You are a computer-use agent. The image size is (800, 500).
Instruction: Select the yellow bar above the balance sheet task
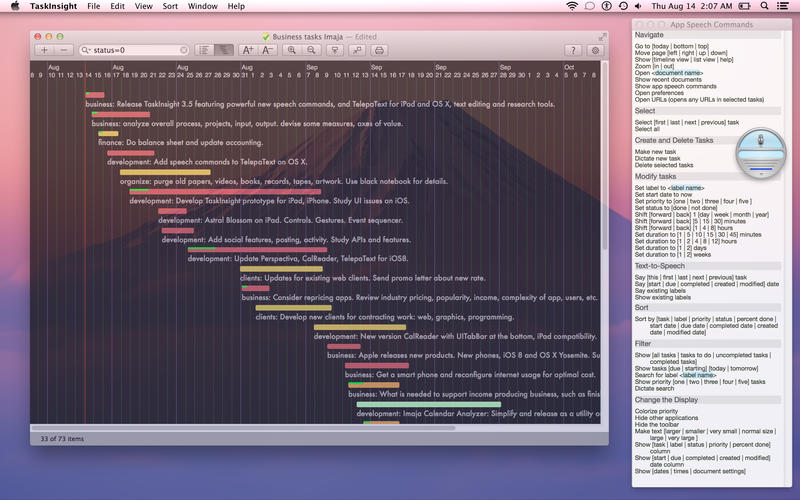coord(108,134)
